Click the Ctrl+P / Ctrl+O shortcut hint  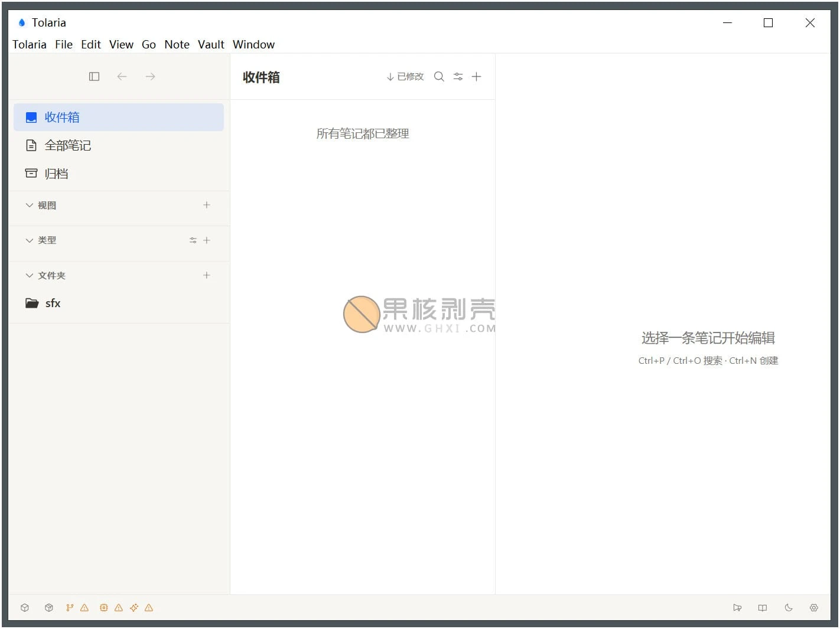coord(708,361)
